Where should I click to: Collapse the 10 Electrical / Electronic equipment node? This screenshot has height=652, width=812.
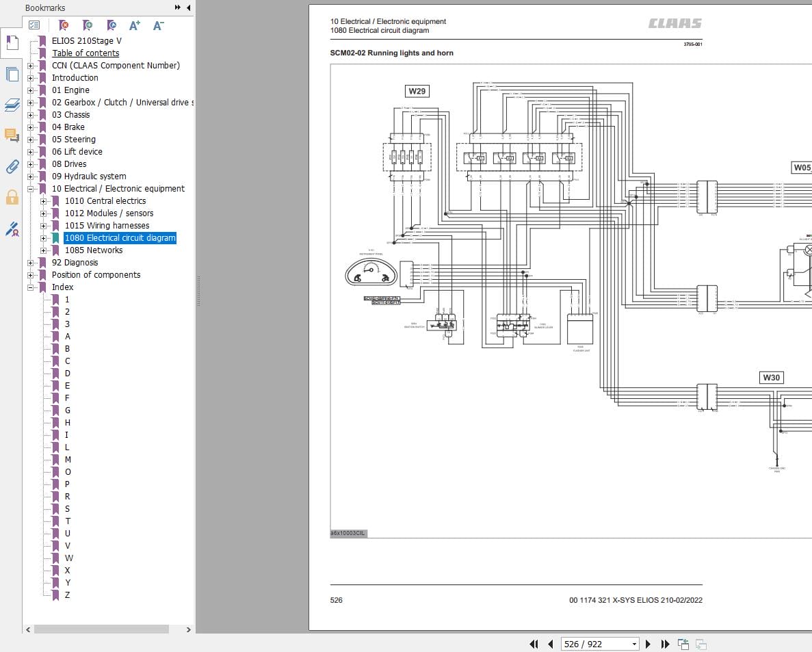point(31,189)
